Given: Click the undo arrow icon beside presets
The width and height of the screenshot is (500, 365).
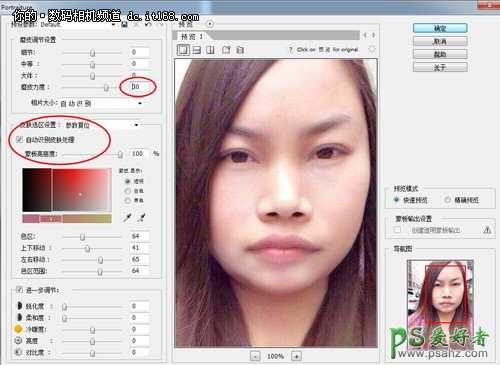Looking at the screenshot, I should tap(148, 25).
